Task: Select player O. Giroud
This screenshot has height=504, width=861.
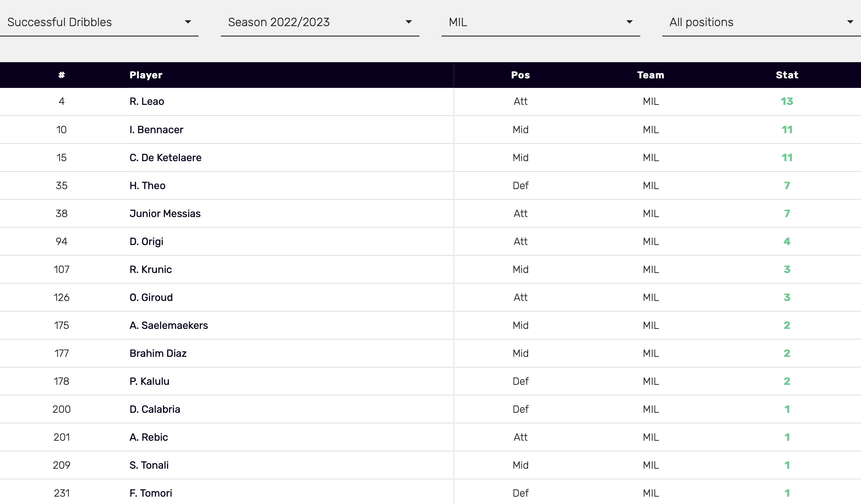Action: click(151, 297)
